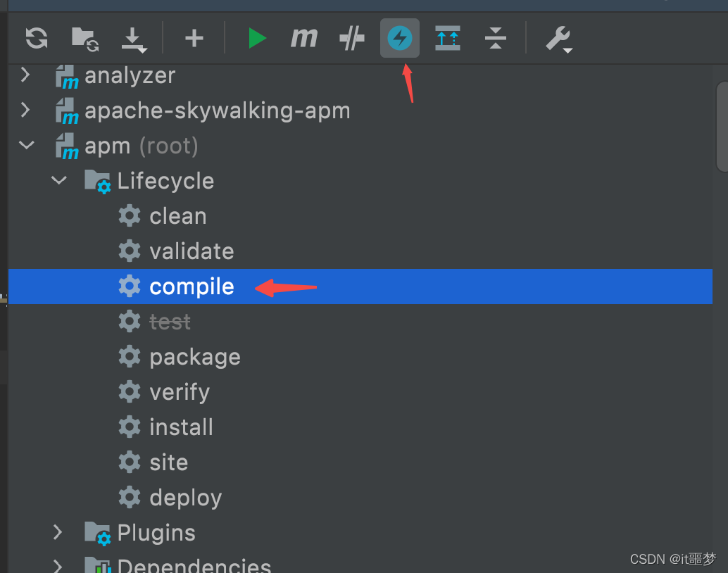Expand the analyzer module node
The width and height of the screenshot is (728, 573).
[x=25, y=75]
